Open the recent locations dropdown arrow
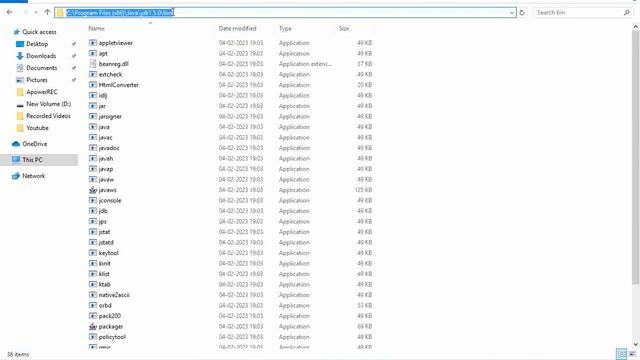This screenshot has width=640, height=360. click(x=36, y=13)
